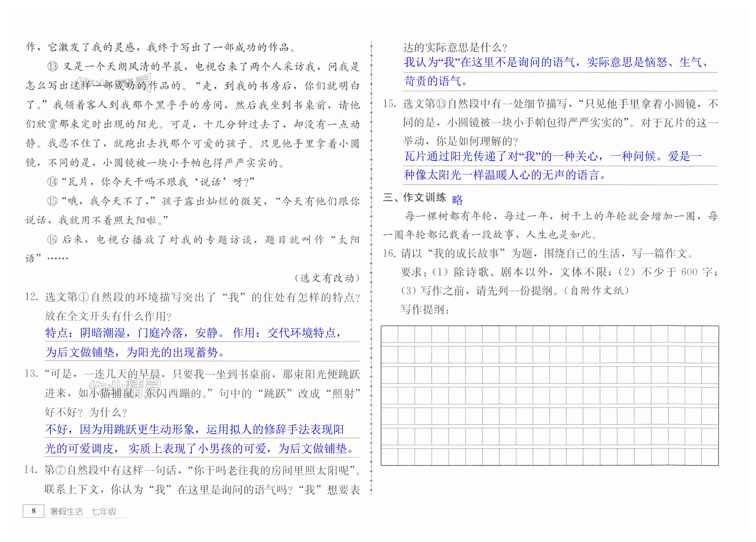756x542 pixels.
Task: Click circled paragraph marker ⑭ before 瓦片
Action: click(x=52, y=182)
